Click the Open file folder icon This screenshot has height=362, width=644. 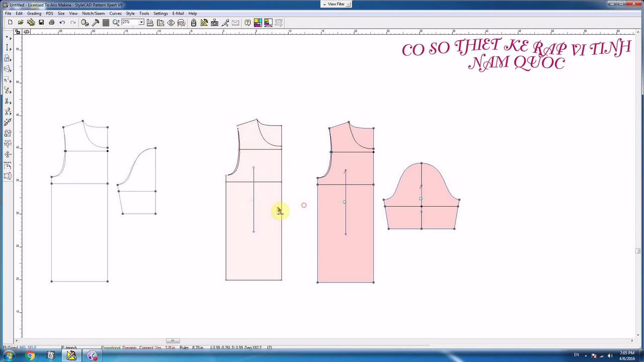pos(21,23)
